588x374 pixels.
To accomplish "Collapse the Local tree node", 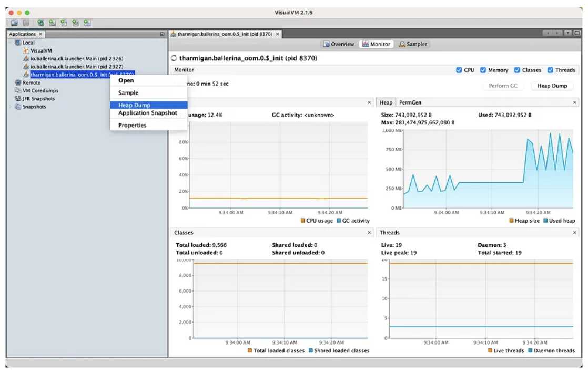I will pyautogui.click(x=11, y=43).
